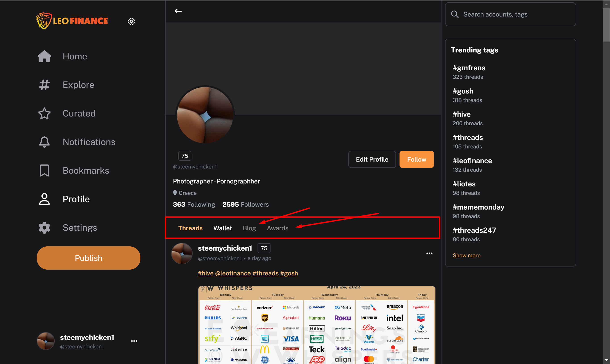Viewport: 610px width, 364px height.
Task: Click the Home house icon
Action: (x=44, y=56)
